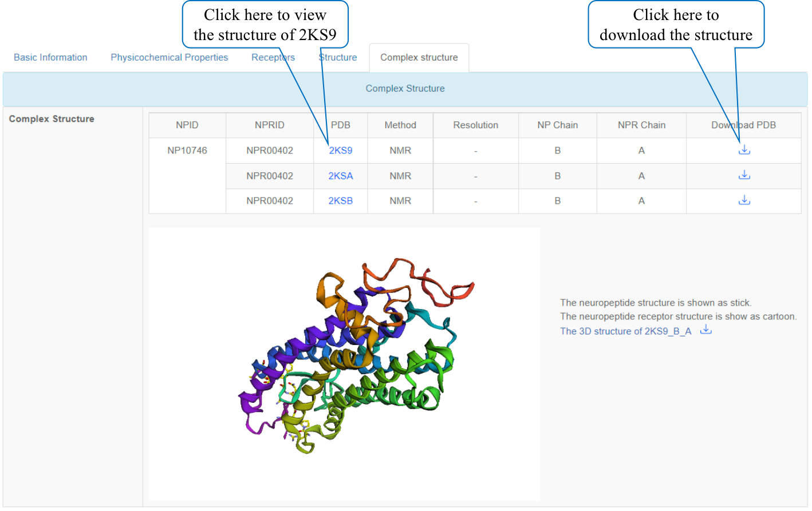Download the PDB file for 2KSB
The width and height of the screenshot is (812, 511).
(x=744, y=200)
